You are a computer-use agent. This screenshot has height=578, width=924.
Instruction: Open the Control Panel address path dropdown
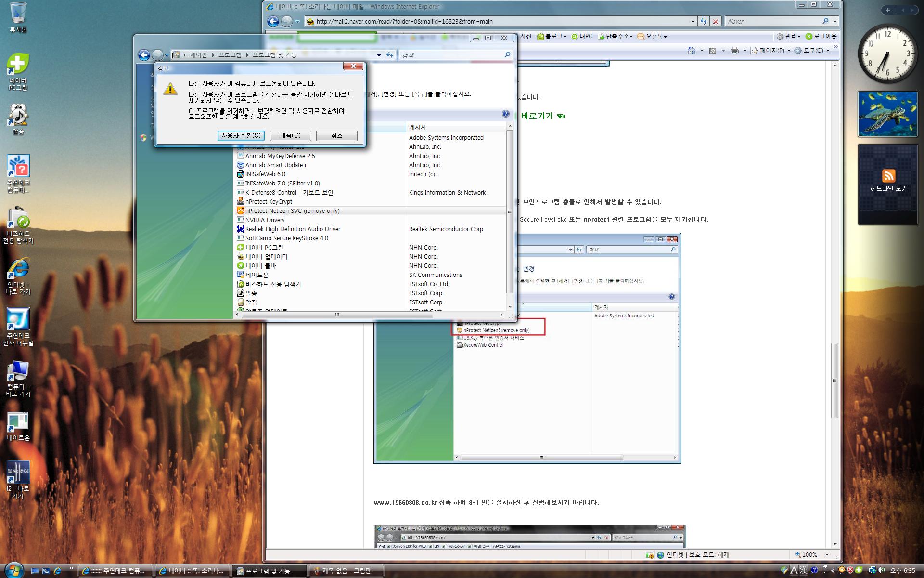tap(379, 55)
